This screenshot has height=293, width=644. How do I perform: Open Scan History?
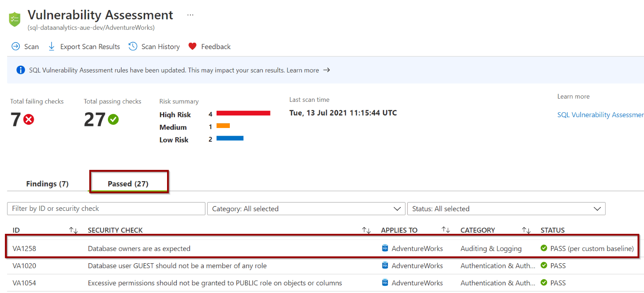(x=154, y=47)
